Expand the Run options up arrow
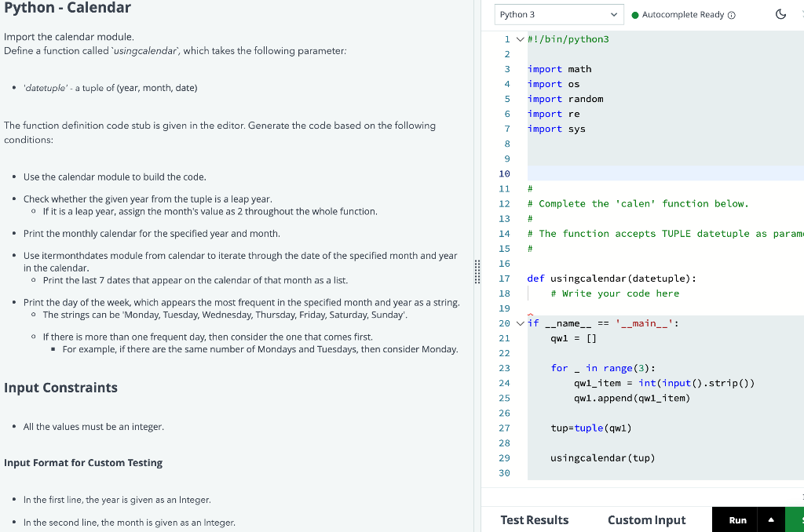 click(x=771, y=519)
